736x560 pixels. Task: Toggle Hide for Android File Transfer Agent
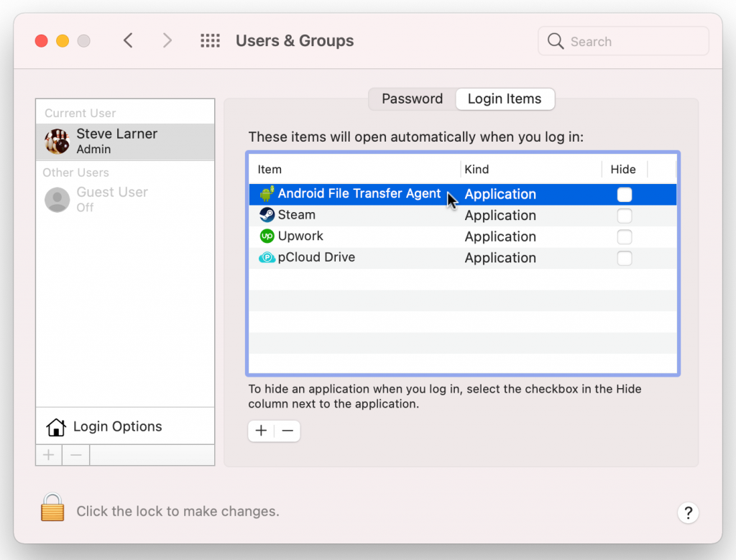click(624, 193)
